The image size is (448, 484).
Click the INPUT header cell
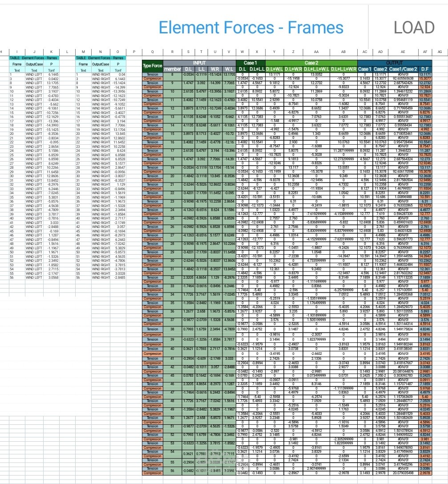click(x=199, y=63)
